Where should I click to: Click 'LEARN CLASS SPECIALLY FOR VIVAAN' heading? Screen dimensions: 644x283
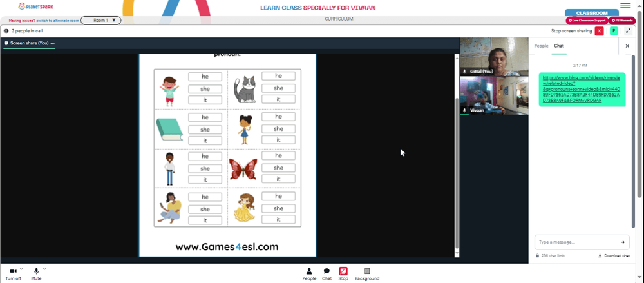point(318,8)
